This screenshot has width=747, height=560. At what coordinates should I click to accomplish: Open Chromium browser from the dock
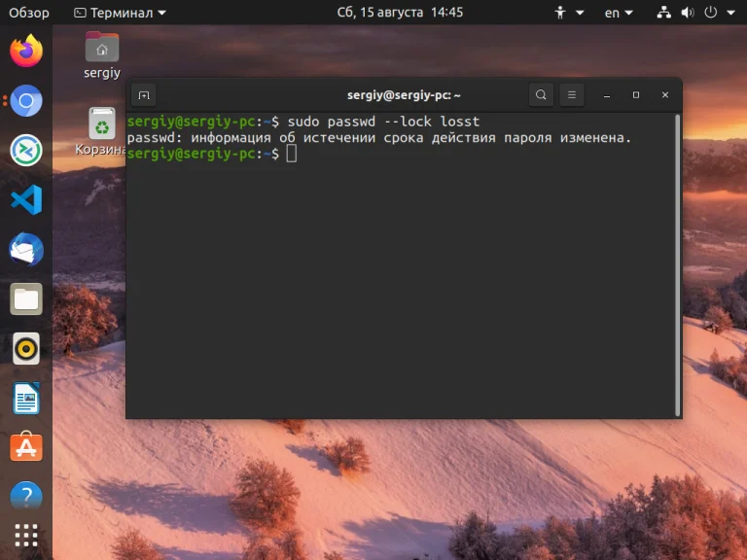[26, 101]
